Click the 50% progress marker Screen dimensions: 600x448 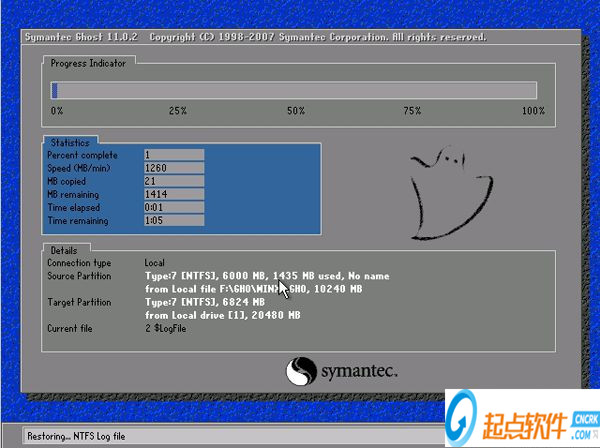296,111
